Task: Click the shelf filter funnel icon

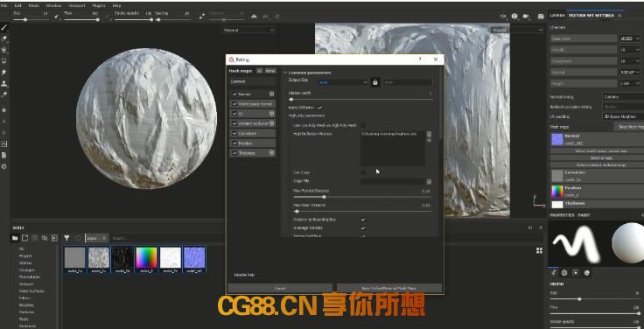Action: pos(66,238)
